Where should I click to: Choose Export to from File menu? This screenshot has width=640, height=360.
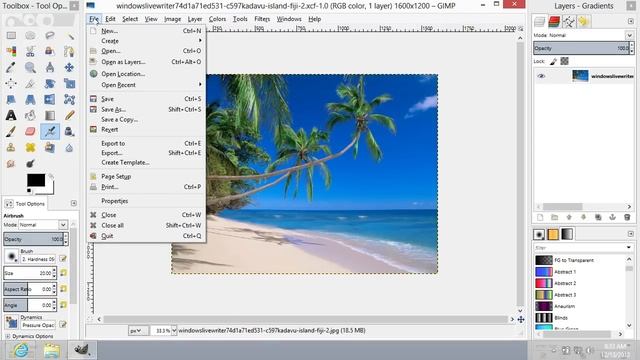coord(146,143)
